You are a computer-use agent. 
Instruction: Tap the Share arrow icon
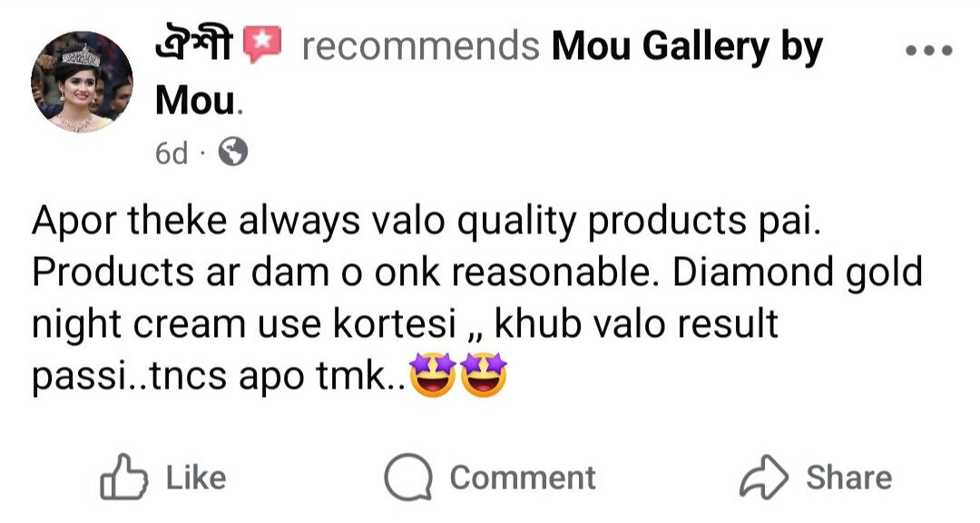pos(764,477)
